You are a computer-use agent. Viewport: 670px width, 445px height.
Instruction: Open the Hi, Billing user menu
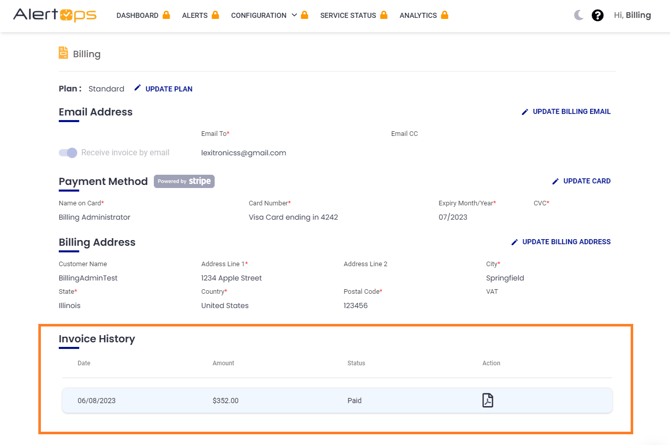pos(632,15)
